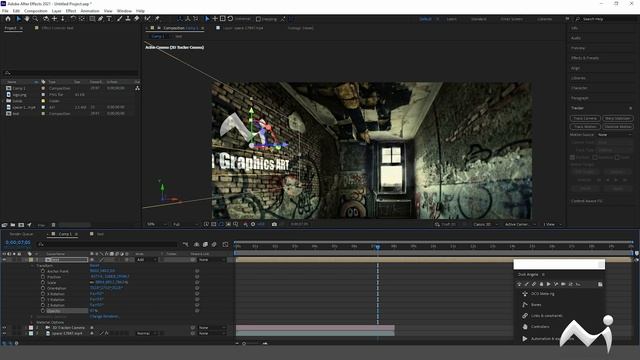Image resolution: width=640 pixels, height=360 pixels.
Task: Click the stopwatch next to Scale
Action: pyautogui.click(x=43, y=282)
